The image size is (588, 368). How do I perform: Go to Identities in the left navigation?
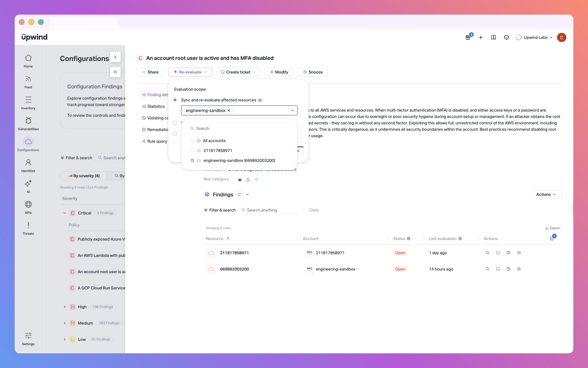click(28, 163)
